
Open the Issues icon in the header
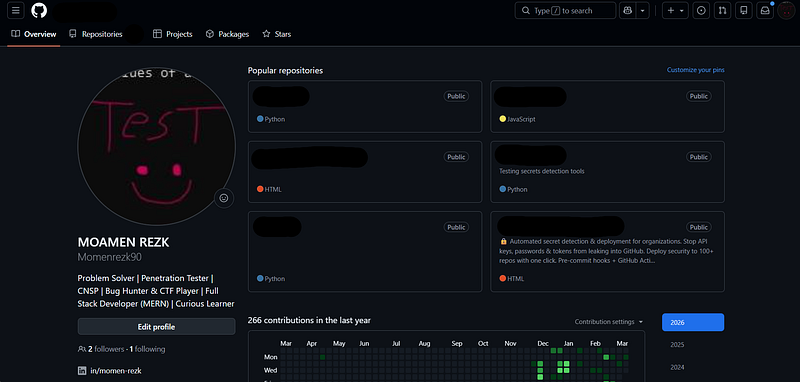tap(702, 10)
